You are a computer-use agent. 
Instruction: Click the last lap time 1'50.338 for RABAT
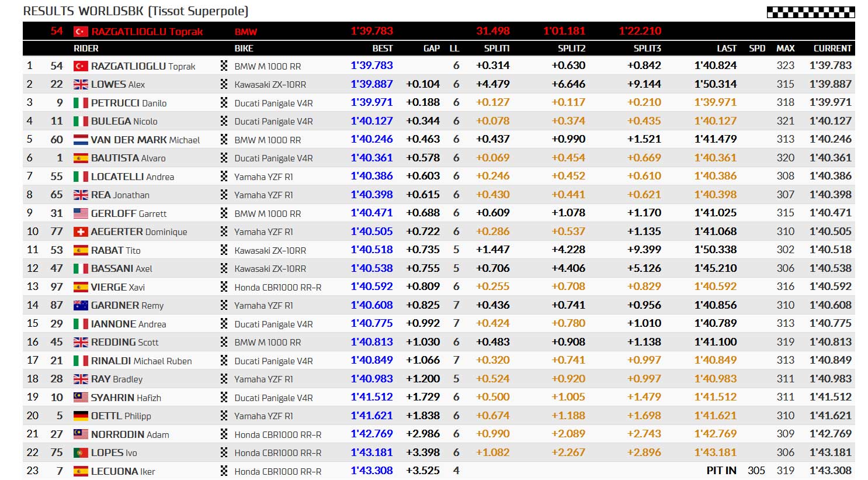click(x=716, y=250)
